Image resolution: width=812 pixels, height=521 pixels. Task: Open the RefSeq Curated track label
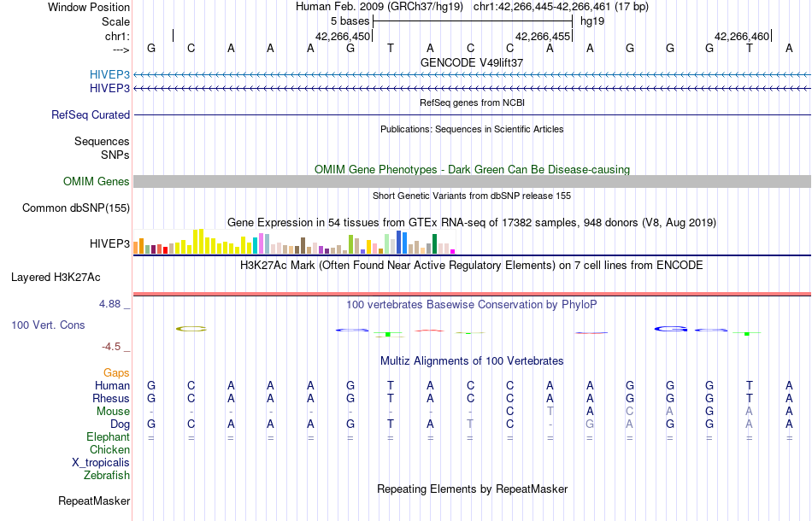coord(90,114)
